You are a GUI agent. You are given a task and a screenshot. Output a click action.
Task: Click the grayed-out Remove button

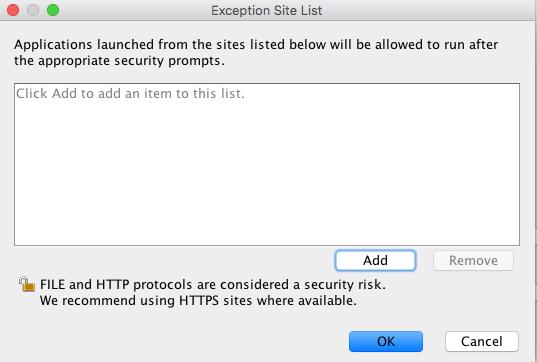coord(473,261)
